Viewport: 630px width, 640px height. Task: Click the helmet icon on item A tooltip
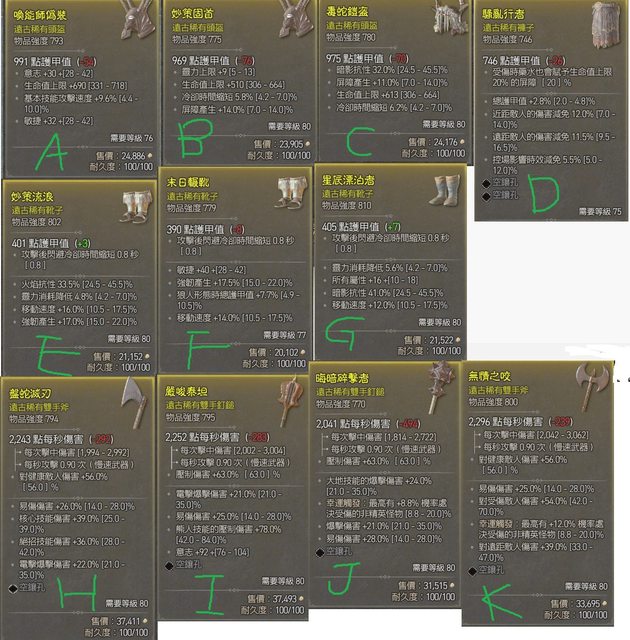[x=138, y=20]
